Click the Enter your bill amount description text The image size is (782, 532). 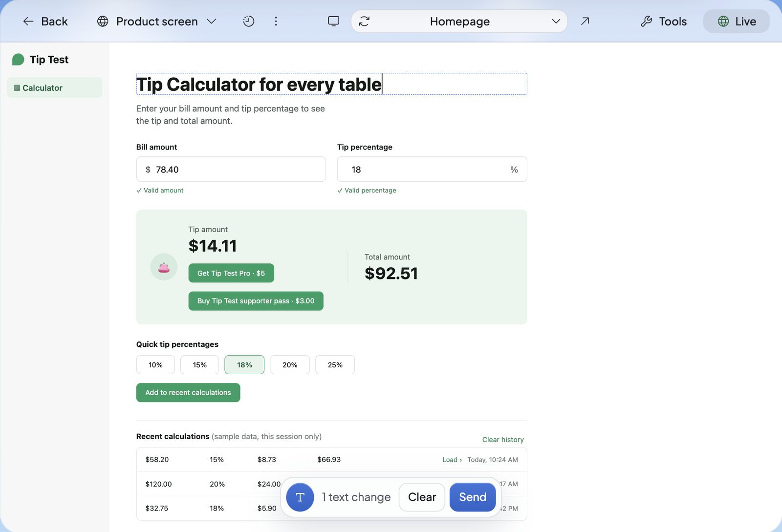(x=231, y=115)
